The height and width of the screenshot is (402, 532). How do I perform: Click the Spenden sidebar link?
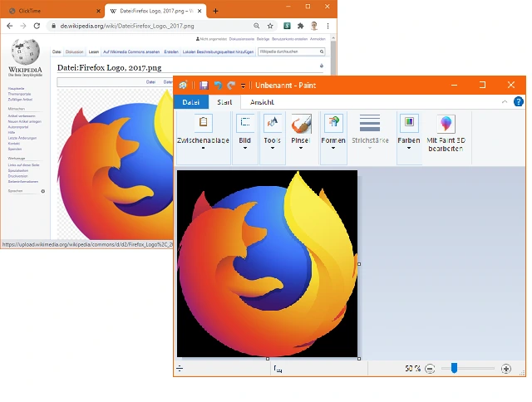[x=15, y=149]
